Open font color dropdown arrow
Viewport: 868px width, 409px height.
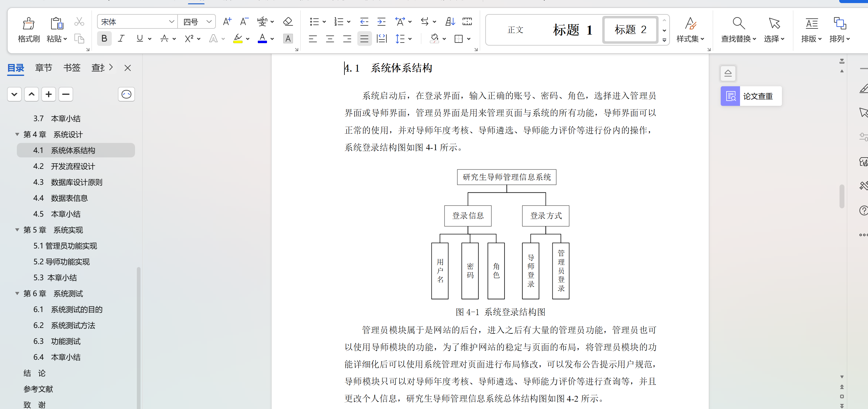click(272, 39)
